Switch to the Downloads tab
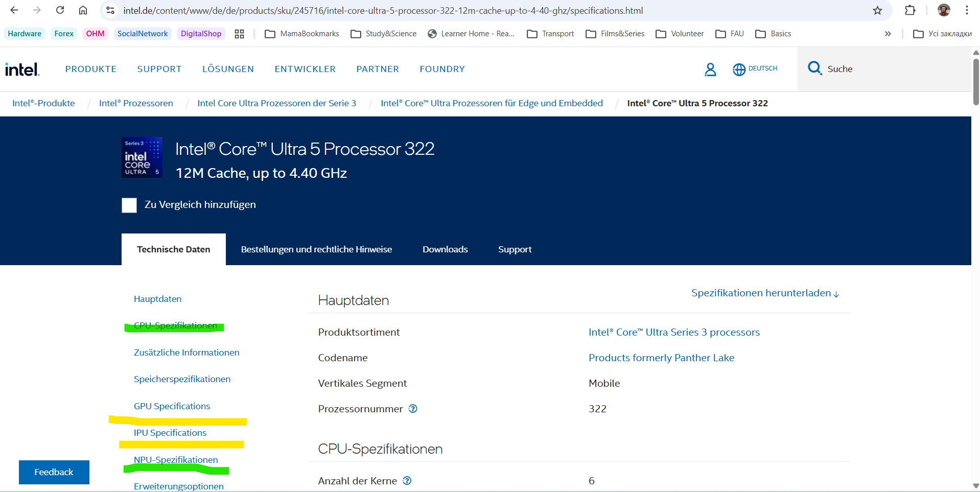 click(x=445, y=249)
